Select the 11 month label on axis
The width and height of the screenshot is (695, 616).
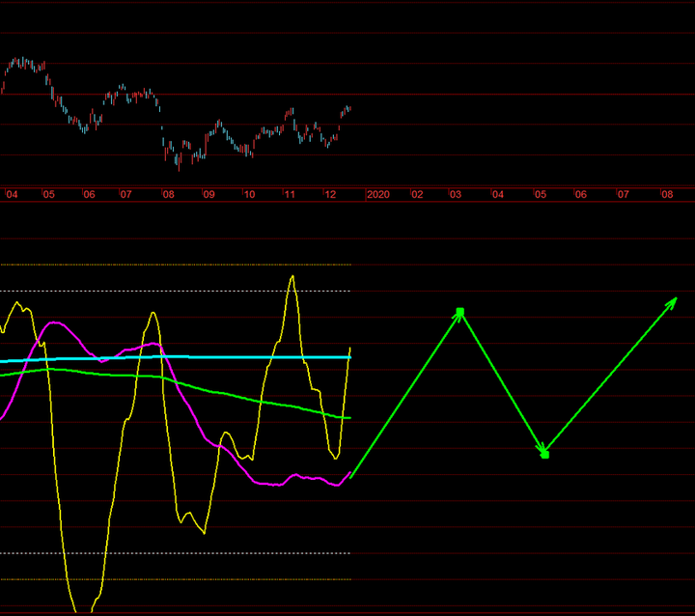pyautogui.click(x=290, y=195)
